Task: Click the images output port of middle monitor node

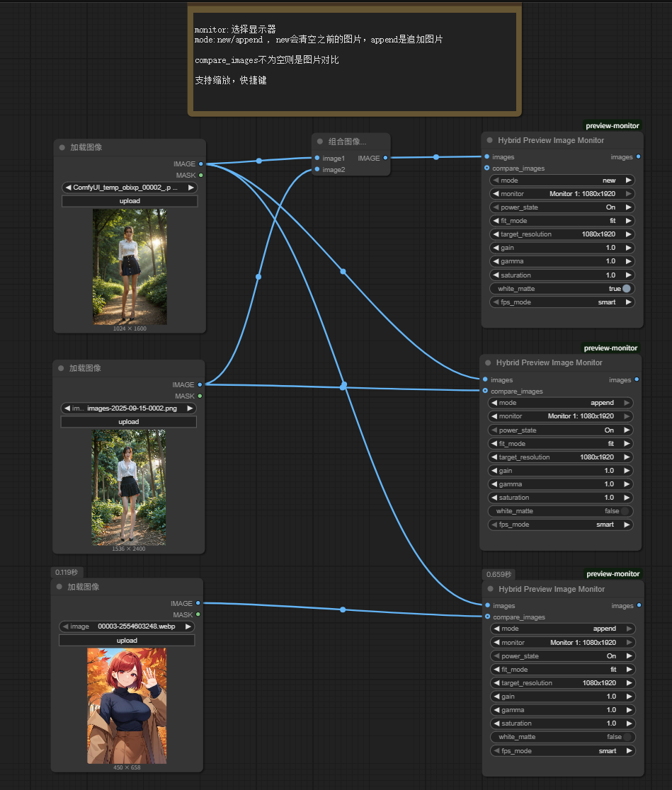Action: point(637,379)
